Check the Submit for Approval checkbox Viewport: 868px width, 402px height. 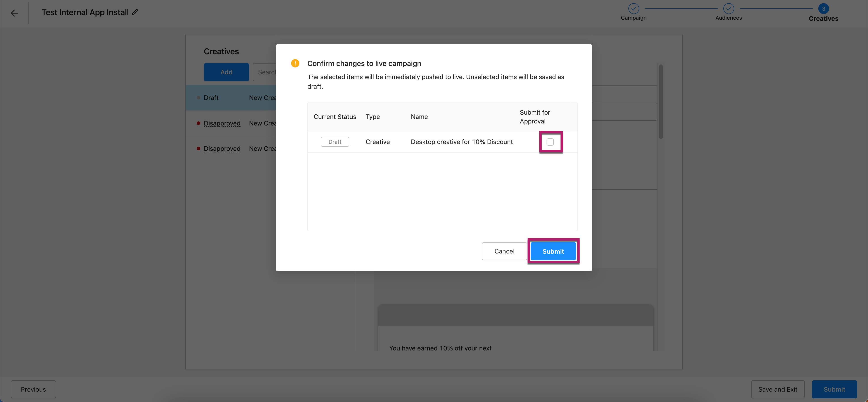pos(550,142)
